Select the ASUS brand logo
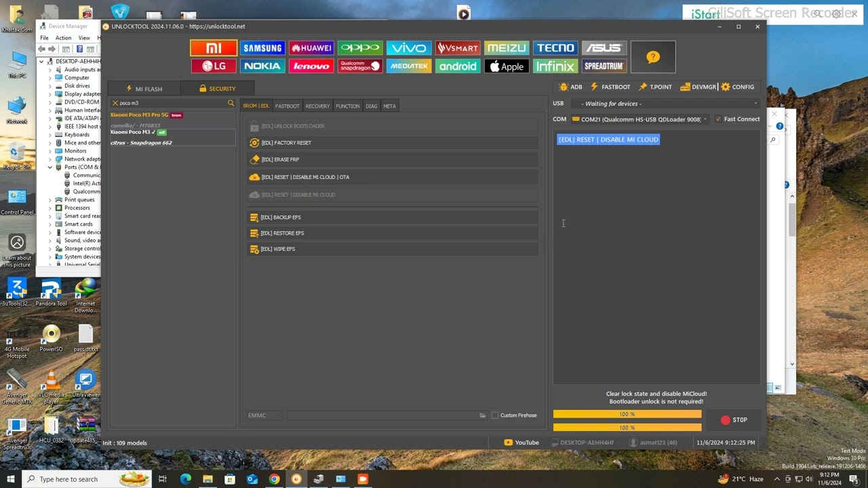 [604, 48]
